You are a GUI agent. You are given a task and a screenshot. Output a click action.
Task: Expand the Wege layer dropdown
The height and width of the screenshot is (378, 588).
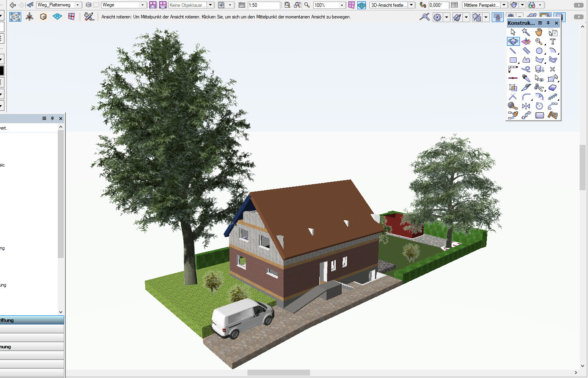coord(142,5)
